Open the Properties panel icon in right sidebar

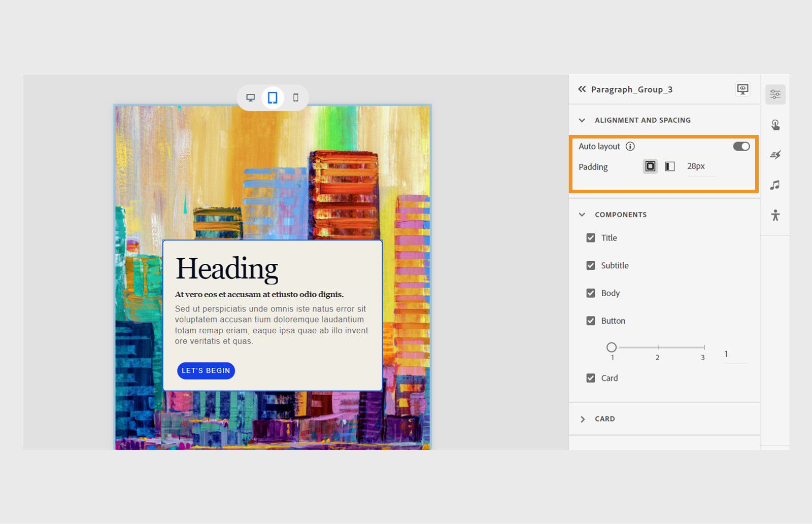(775, 94)
